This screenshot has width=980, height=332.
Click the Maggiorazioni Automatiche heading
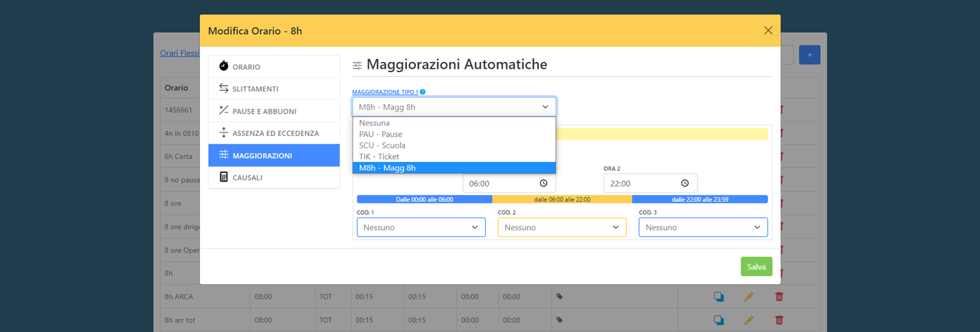coord(457,65)
